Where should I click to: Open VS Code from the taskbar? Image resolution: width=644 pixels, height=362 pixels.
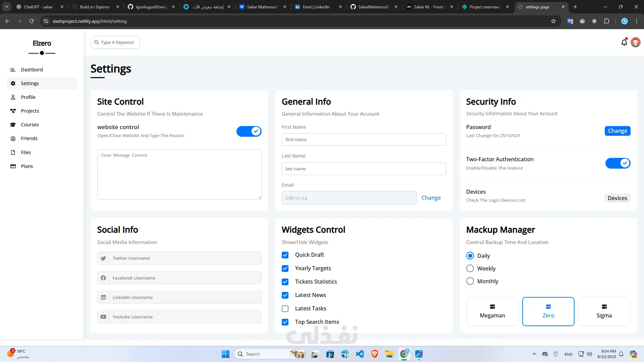click(360, 354)
